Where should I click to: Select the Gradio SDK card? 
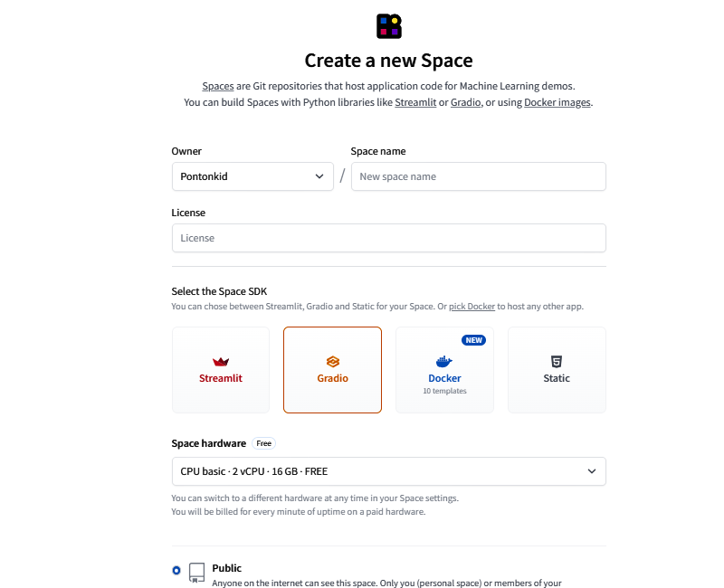[332, 369]
